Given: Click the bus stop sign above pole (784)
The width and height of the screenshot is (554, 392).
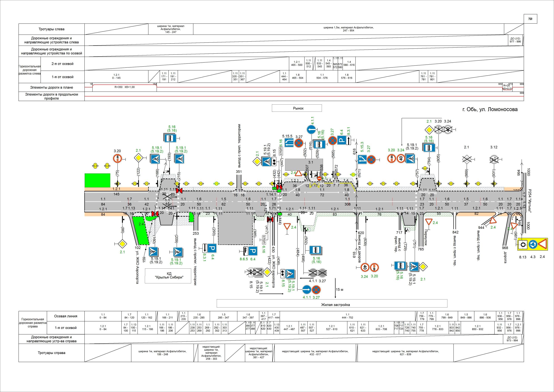Looking at the screenshot, I should click(428, 148).
